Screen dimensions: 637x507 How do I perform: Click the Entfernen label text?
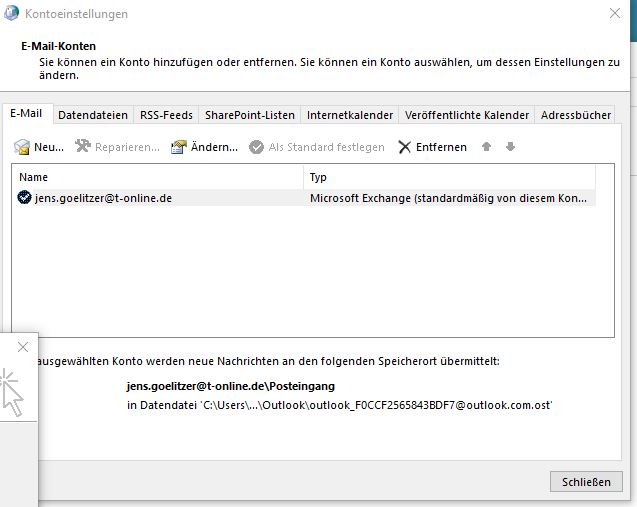coord(441,147)
